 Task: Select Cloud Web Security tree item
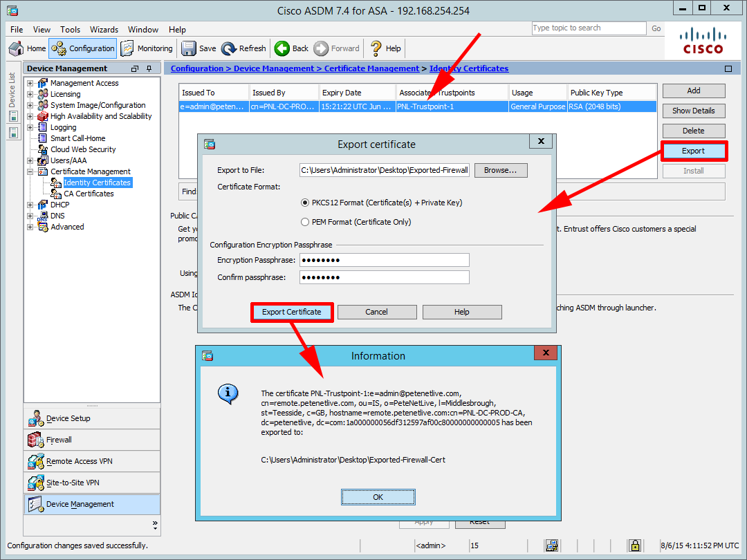[x=83, y=149]
